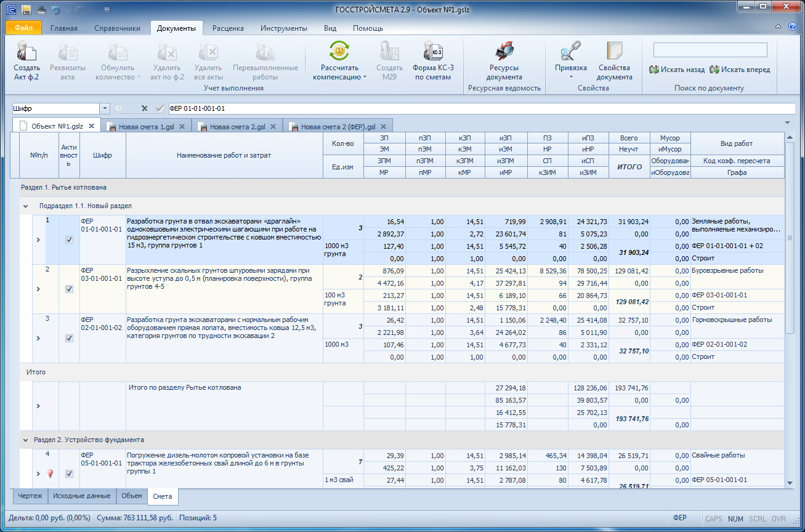Open the application logo menu icon
The height and width of the screenshot is (532, 805).
tap(10, 10)
